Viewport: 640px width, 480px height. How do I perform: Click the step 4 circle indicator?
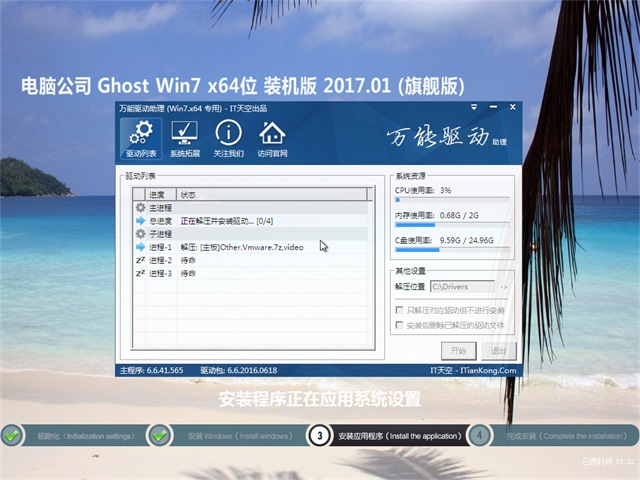click(x=479, y=436)
